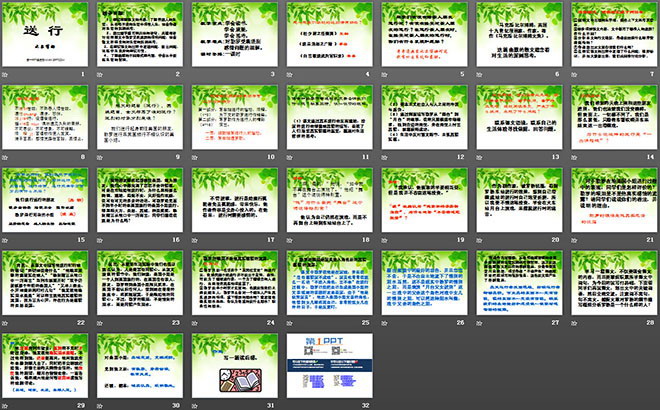Viewport: 660px width, 410px height.
Task: Click the animation star icon below slide 6
Action: click(x=479, y=75)
